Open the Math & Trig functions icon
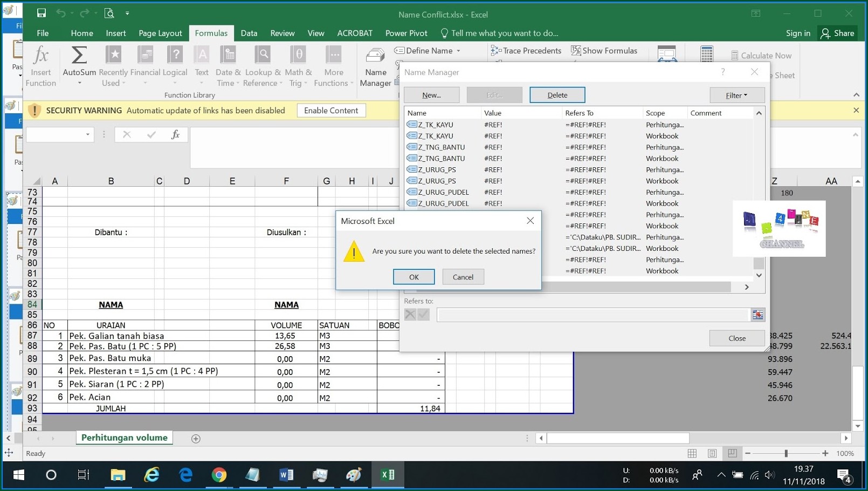This screenshot has width=868, height=491. coord(298,55)
